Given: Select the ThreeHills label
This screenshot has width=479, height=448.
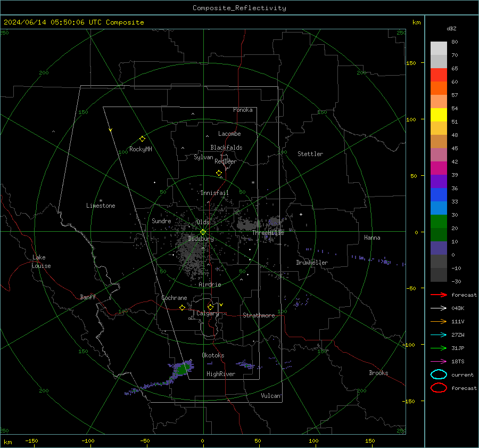Looking at the screenshot, I should pos(268,233).
